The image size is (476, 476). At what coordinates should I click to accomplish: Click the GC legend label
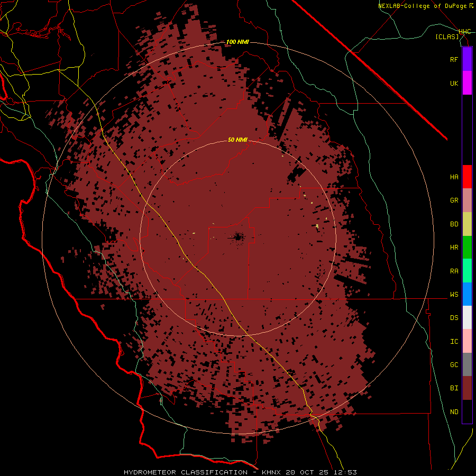click(454, 365)
